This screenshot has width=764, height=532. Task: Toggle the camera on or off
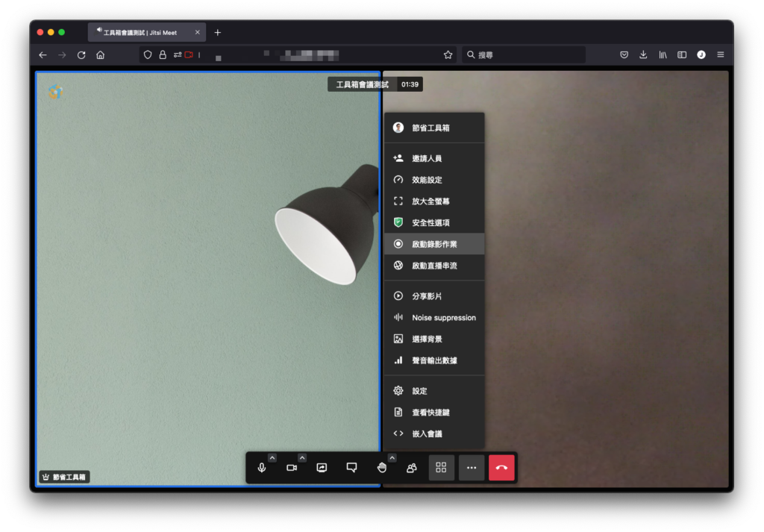pos(292,468)
